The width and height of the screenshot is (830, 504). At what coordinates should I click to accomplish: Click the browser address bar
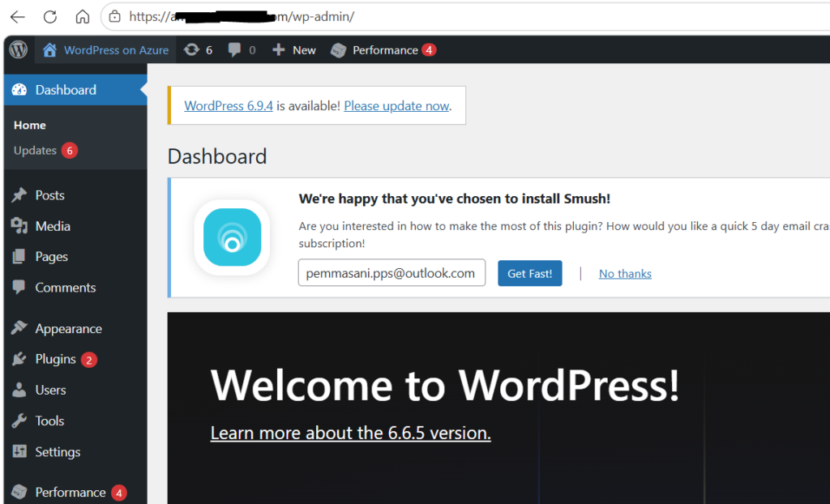click(466, 16)
